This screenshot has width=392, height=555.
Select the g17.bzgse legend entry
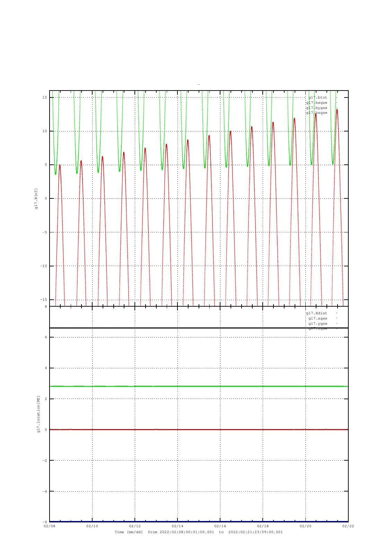click(x=316, y=113)
